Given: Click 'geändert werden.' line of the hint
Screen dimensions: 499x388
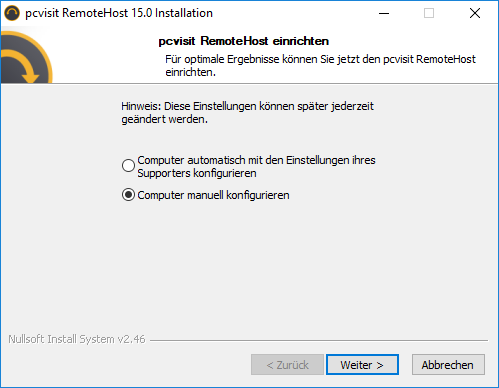Looking at the screenshot, I should [x=165, y=119].
